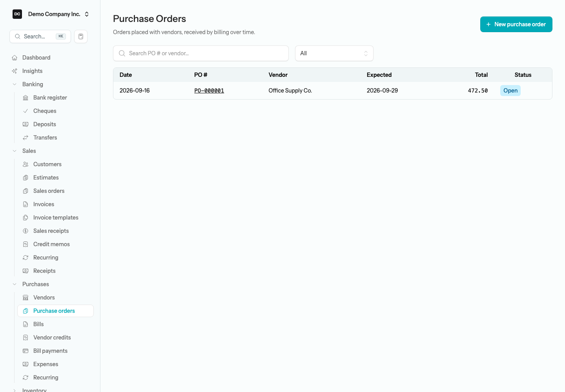
Task: Click the Credit memos icon
Action: pyautogui.click(x=26, y=244)
